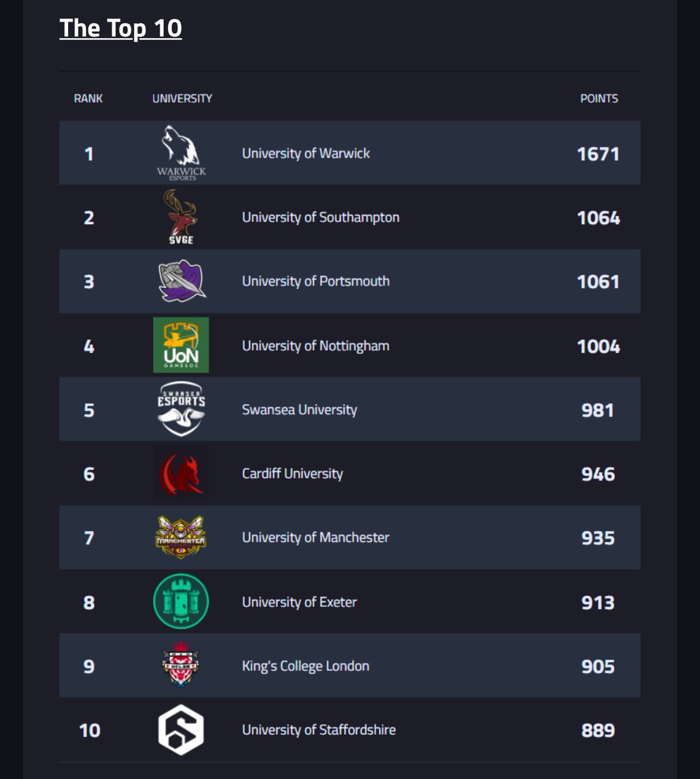700x779 pixels.
Task: Sort by the POINTS column header
Action: tap(600, 99)
